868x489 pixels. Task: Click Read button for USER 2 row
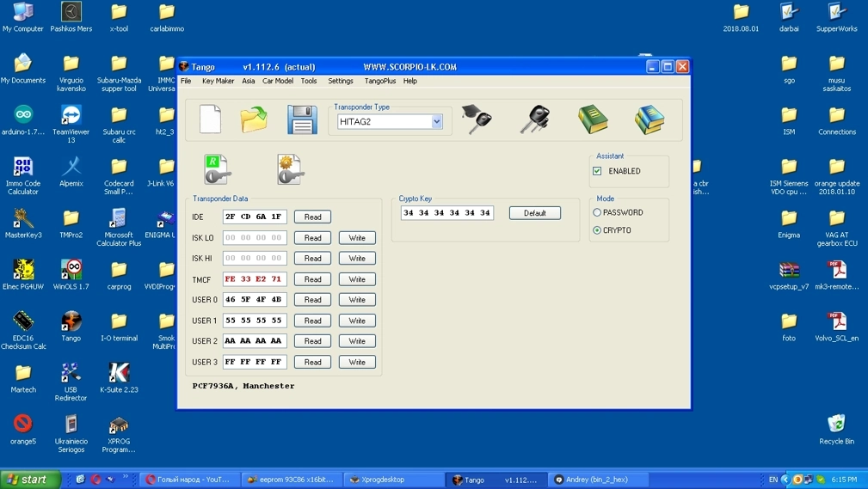click(x=313, y=341)
